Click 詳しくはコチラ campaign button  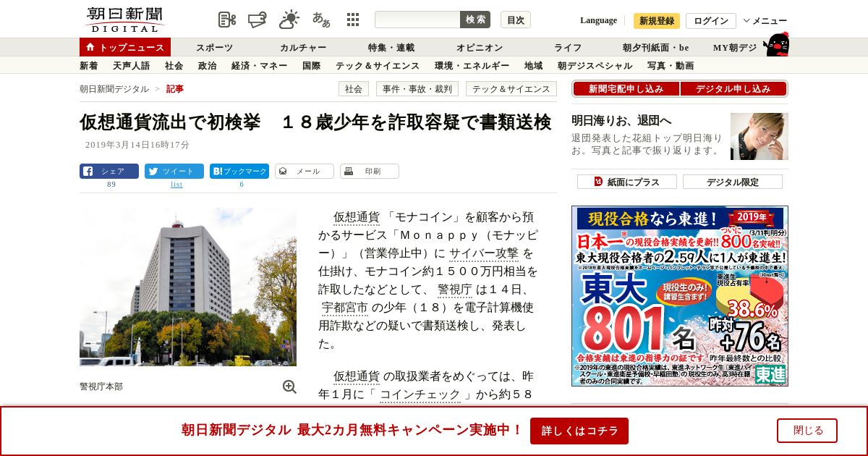[x=579, y=431]
